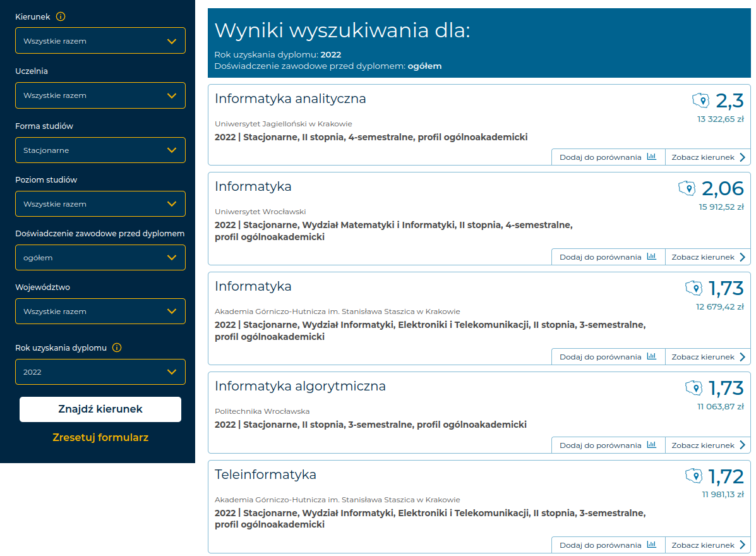Click map pin icon for Teleinformatyka

pos(693,476)
